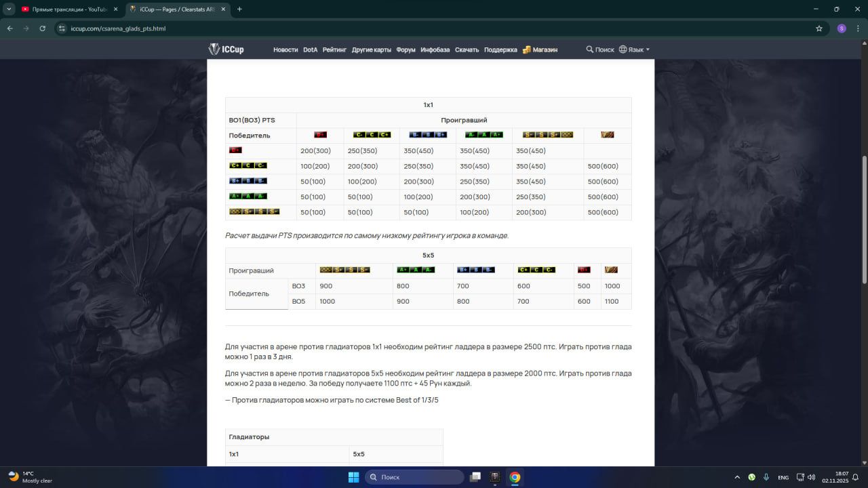Open the Рейтинг menu item

[334, 49]
